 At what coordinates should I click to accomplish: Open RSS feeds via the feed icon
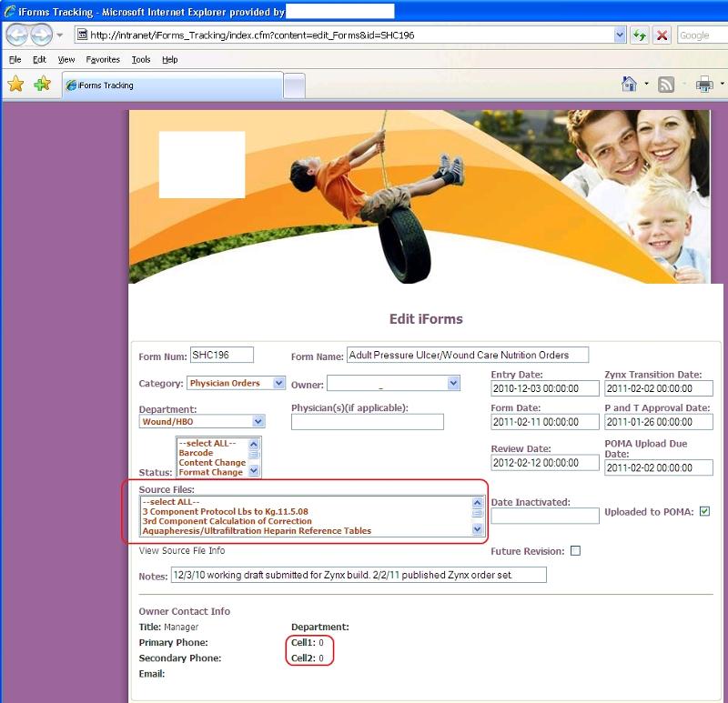pos(667,82)
